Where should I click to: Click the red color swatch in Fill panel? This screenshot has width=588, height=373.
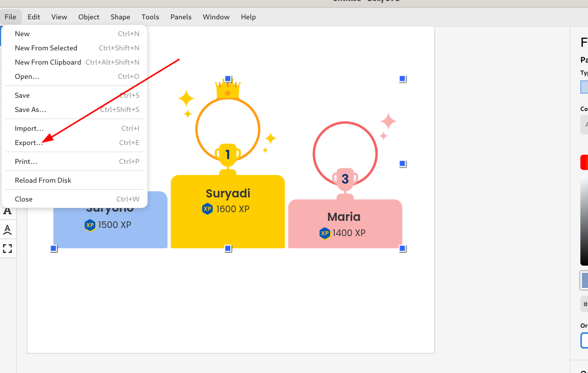pyautogui.click(x=584, y=162)
